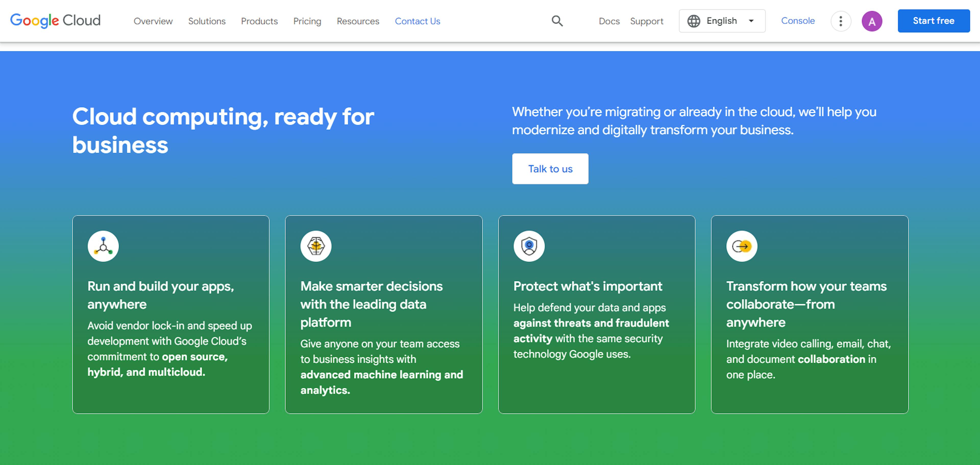The image size is (980, 465).
Task: Click the globe language icon
Action: [694, 21]
